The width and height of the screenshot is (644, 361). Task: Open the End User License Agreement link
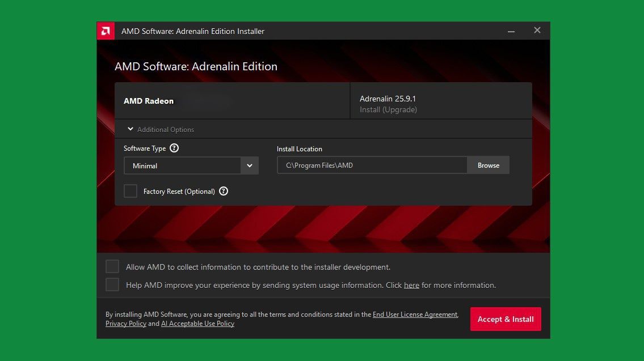pos(415,315)
